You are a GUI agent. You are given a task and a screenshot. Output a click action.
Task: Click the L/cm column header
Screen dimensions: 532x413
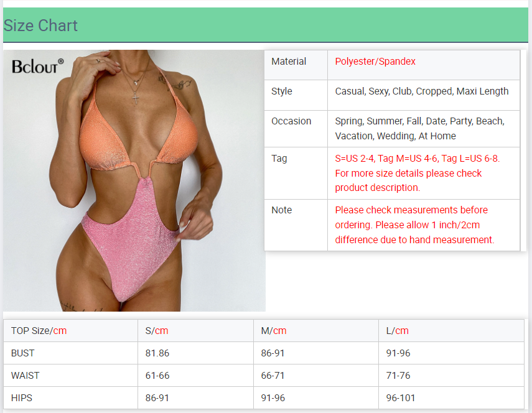[x=398, y=331]
